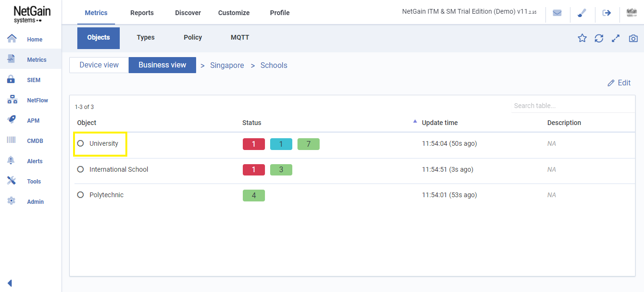Click the NetGain Systems logo

(32, 14)
